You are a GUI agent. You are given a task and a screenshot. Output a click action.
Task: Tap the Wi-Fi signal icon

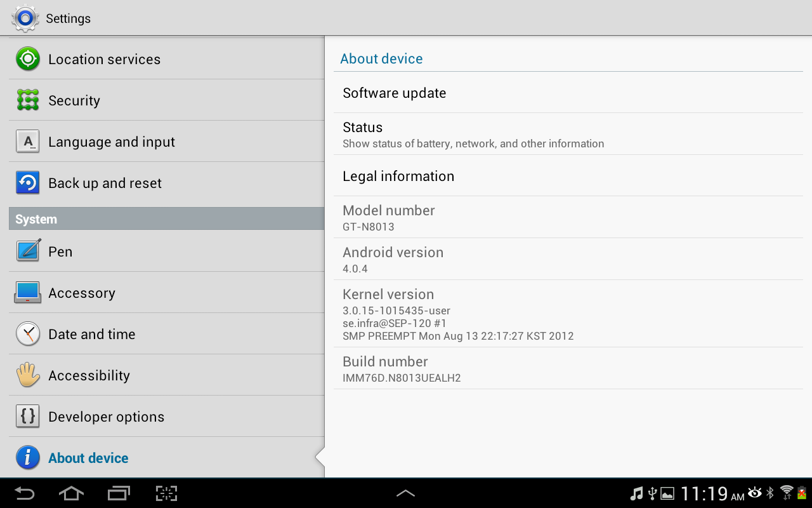coord(787,493)
